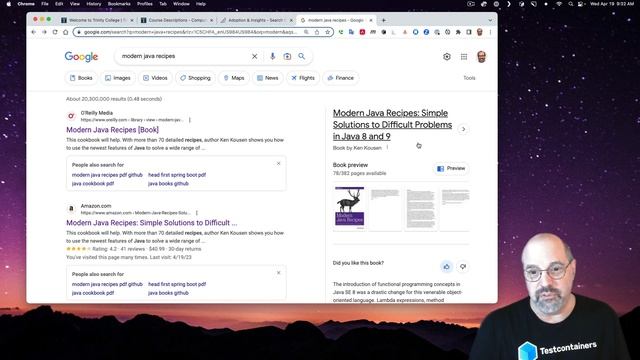Click the Google search magnifier button

(302, 56)
